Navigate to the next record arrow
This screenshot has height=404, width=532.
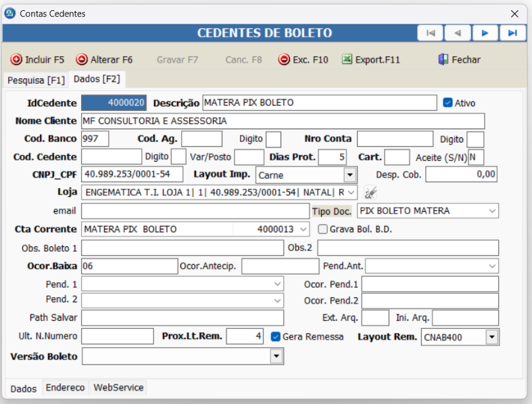(485, 32)
